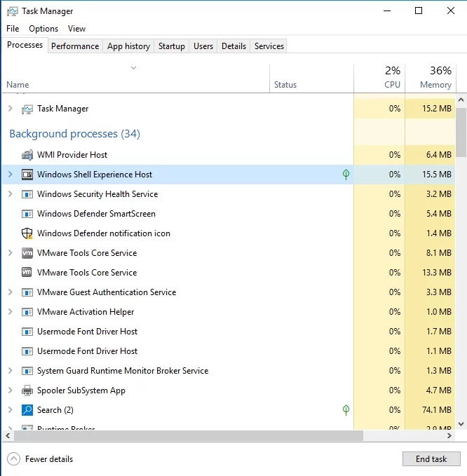The width and height of the screenshot is (467, 476).
Task: Click the green leaf status icon for Search
Action: pos(346,410)
